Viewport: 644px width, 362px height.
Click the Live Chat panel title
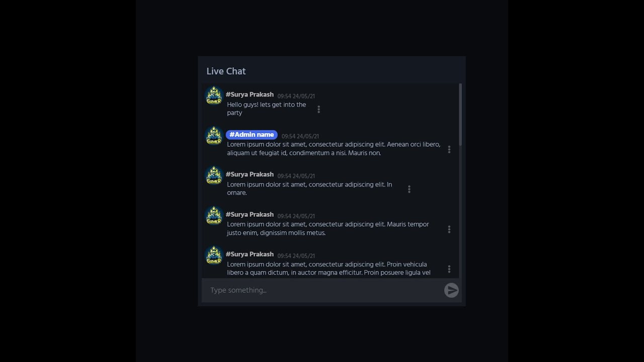tap(226, 71)
